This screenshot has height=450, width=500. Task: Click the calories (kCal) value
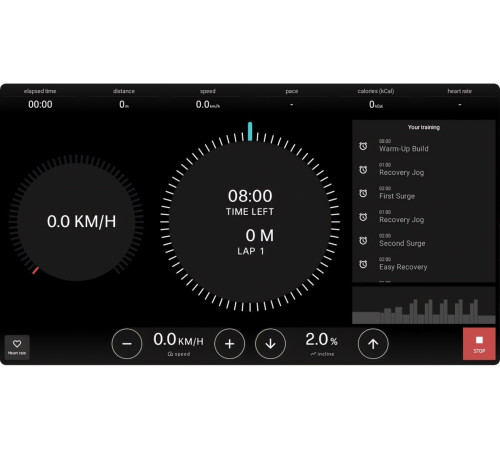(376, 105)
